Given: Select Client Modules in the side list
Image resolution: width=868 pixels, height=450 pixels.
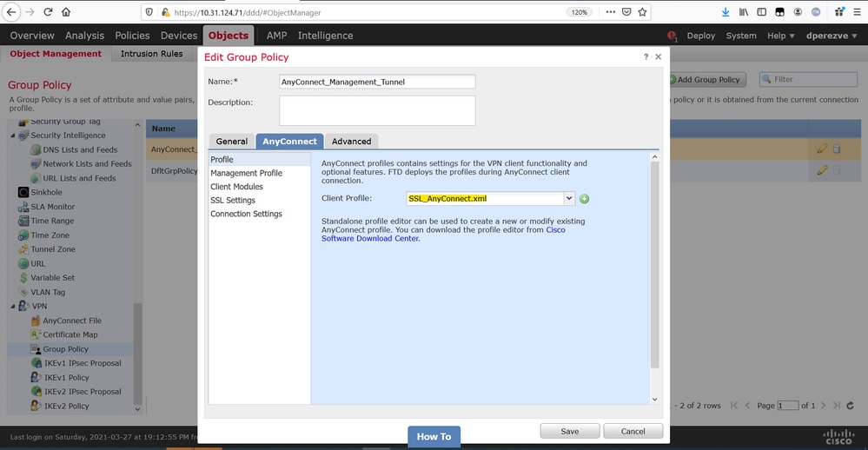Looking at the screenshot, I should click(x=236, y=187).
